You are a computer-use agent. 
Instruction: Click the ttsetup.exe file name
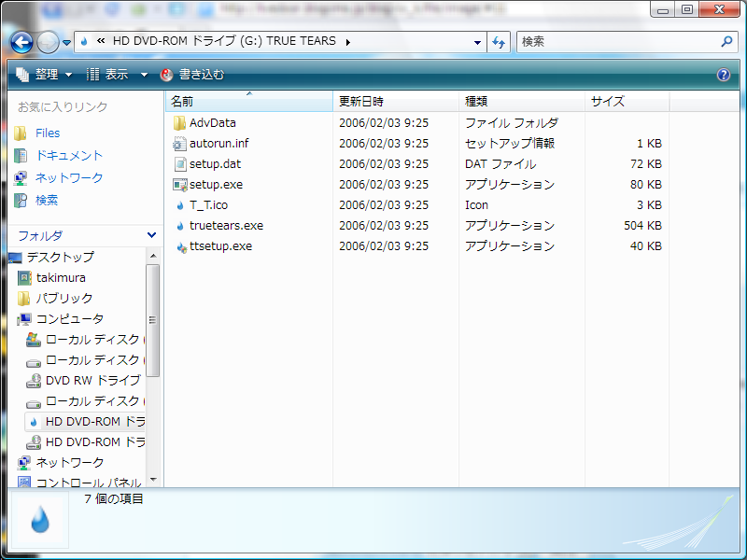coord(220,246)
